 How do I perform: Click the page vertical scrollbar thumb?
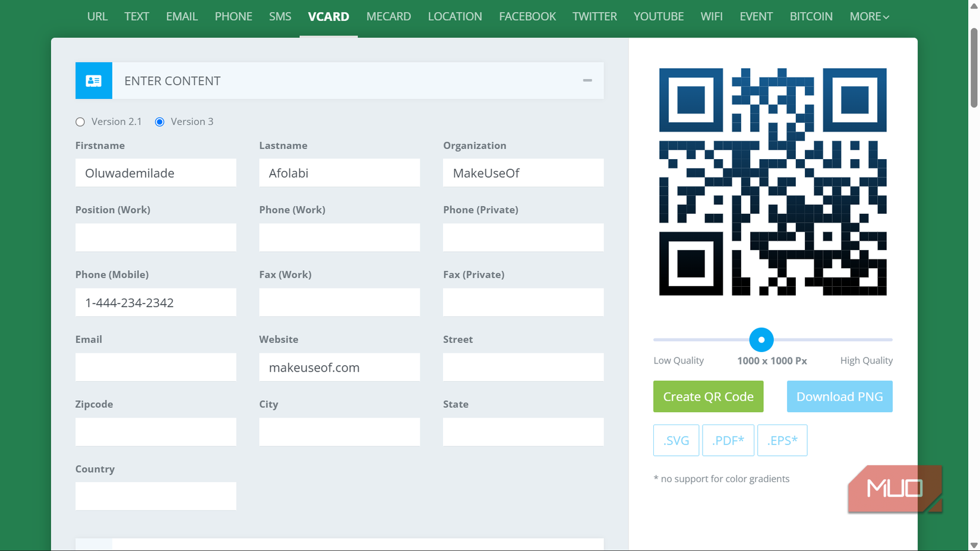pyautogui.click(x=973, y=67)
